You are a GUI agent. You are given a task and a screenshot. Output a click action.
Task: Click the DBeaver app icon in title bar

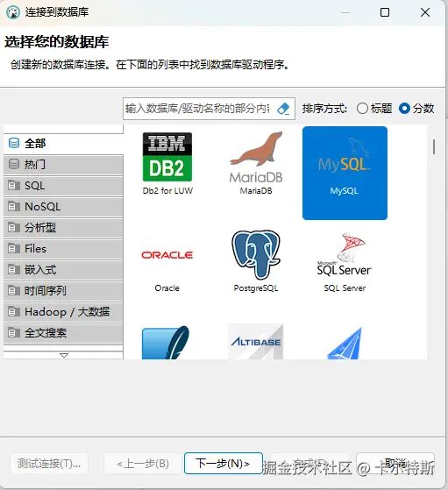pos(13,12)
